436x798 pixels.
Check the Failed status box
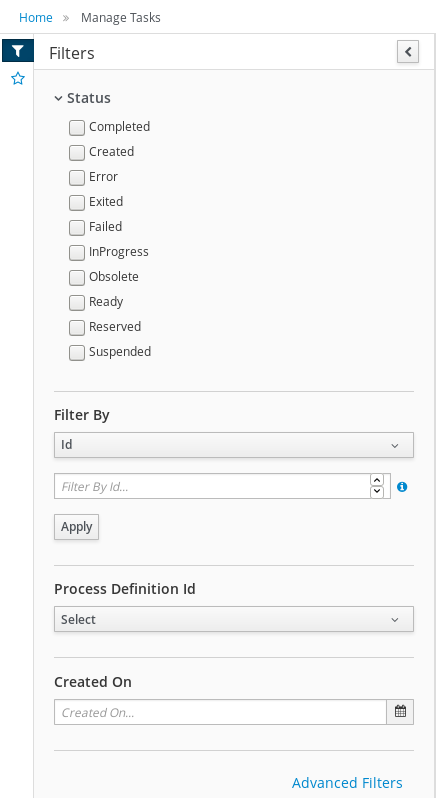(x=77, y=227)
